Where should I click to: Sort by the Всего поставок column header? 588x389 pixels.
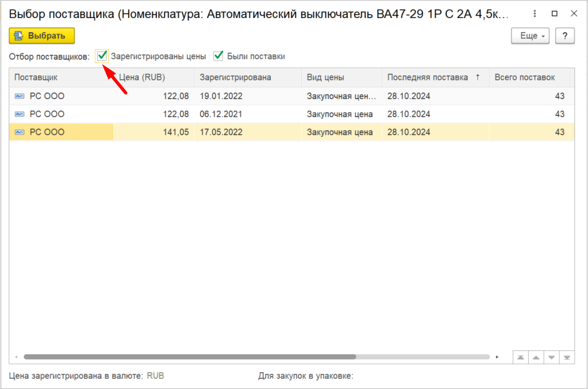(529, 78)
